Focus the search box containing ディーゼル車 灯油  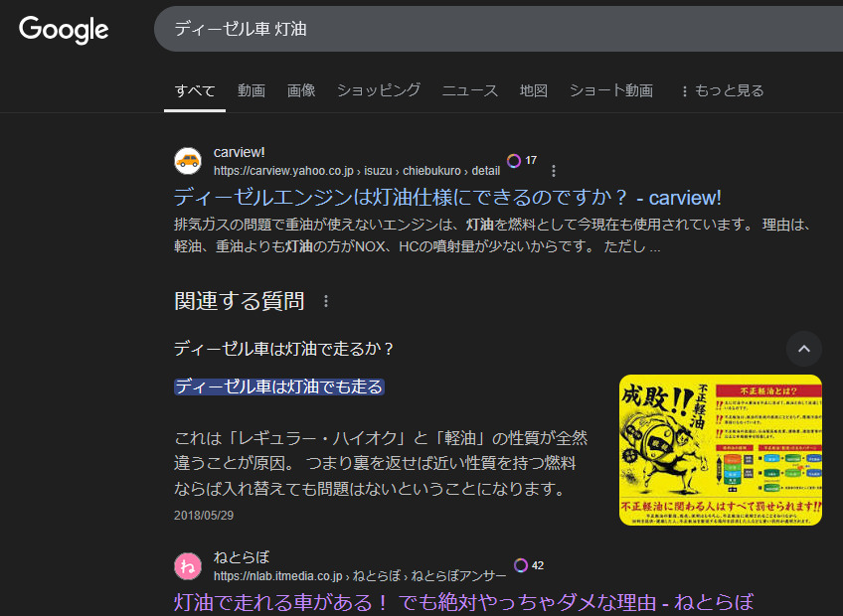click(x=498, y=29)
